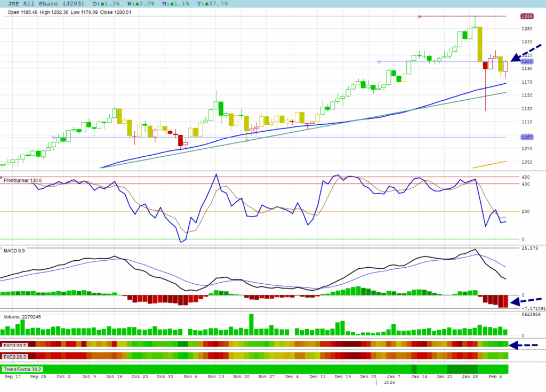This screenshot has width=546, height=392.
Task: Click the Frontrunner 130.6 indicator label
Action: (22, 181)
